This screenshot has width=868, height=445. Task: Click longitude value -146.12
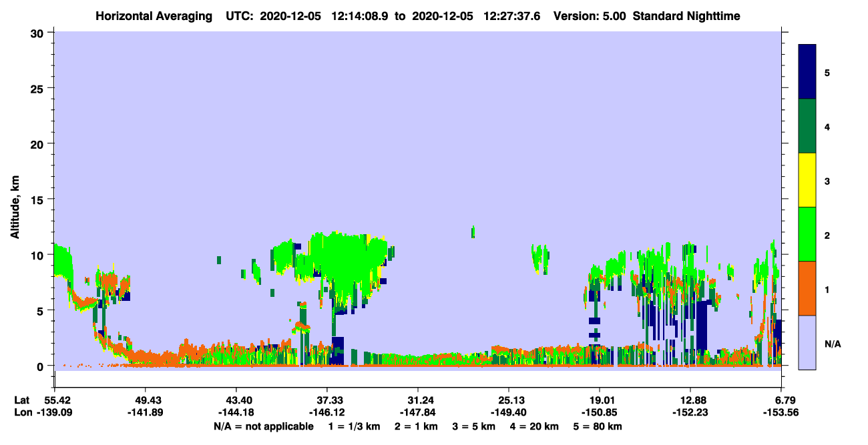327,412
